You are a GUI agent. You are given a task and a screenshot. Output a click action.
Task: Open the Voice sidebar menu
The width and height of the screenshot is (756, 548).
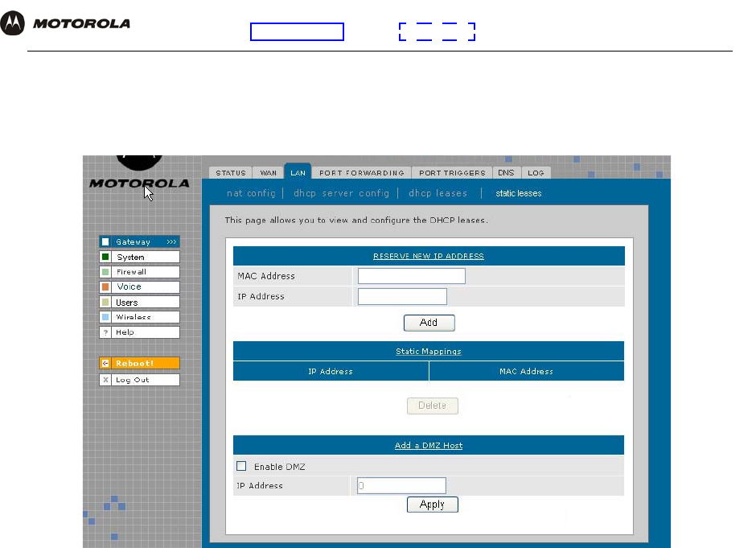click(x=139, y=287)
